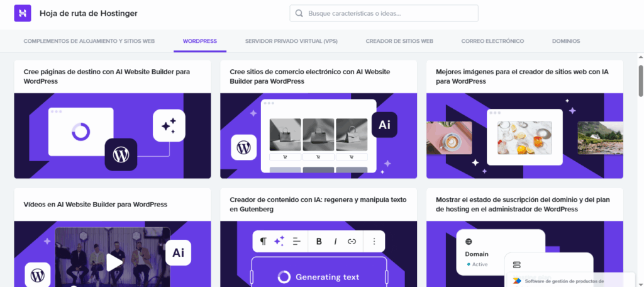Click the search magnifier icon
Image resolution: width=644 pixels, height=287 pixels.
pyautogui.click(x=299, y=13)
